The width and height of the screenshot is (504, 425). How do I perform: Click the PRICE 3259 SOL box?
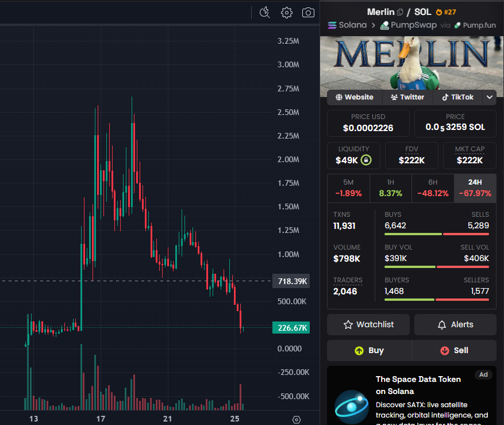[455, 123]
